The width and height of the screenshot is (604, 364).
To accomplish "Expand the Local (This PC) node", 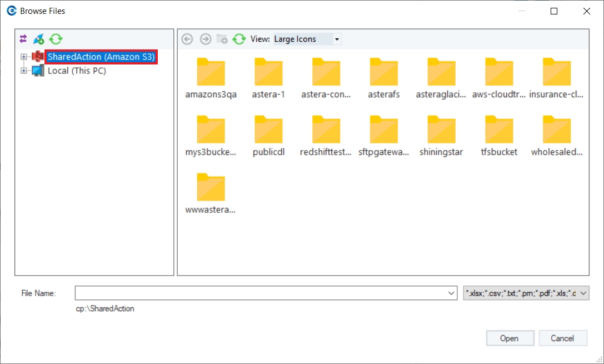I will 24,71.
